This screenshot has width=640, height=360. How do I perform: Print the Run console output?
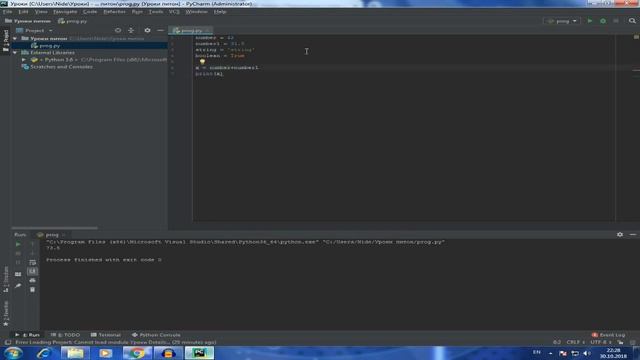pyautogui.click(x=33, y=280)
